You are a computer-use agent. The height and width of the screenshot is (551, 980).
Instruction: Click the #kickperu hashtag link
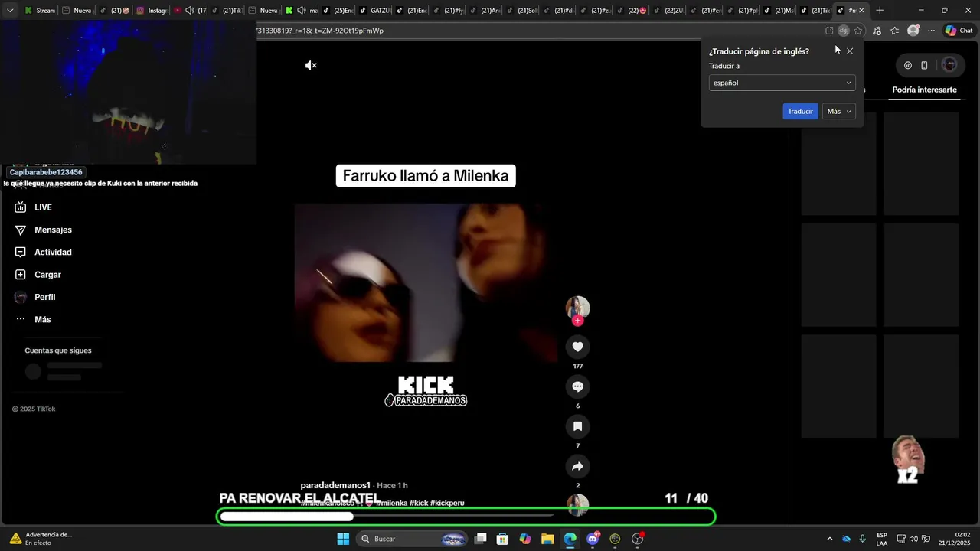(447, 503)
